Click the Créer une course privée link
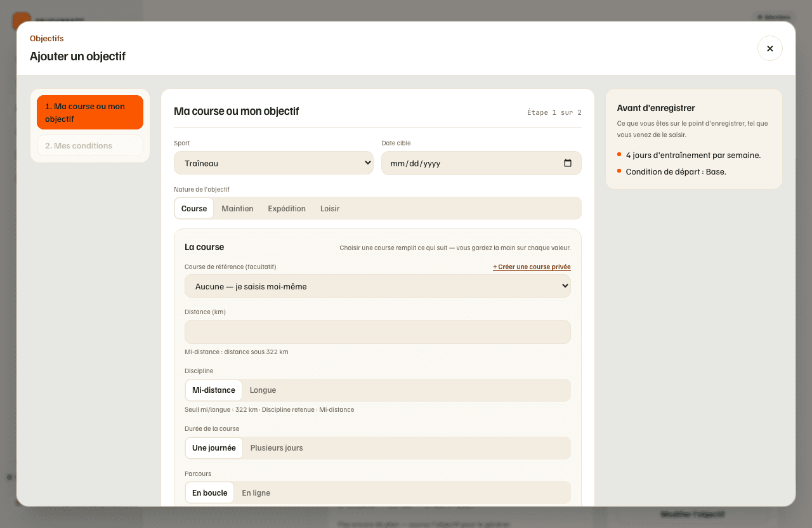This screenshot has height=528, width=812. tap(532, 267)
